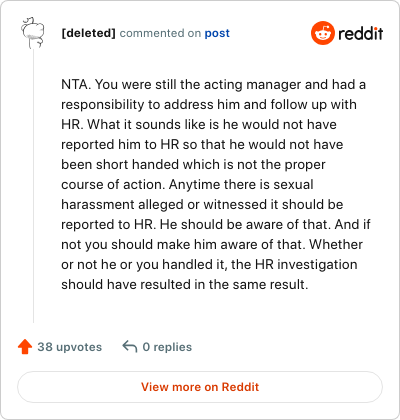Select the "0 replies" label
This screenshot has height=420, width=400.
click(167, 347)
